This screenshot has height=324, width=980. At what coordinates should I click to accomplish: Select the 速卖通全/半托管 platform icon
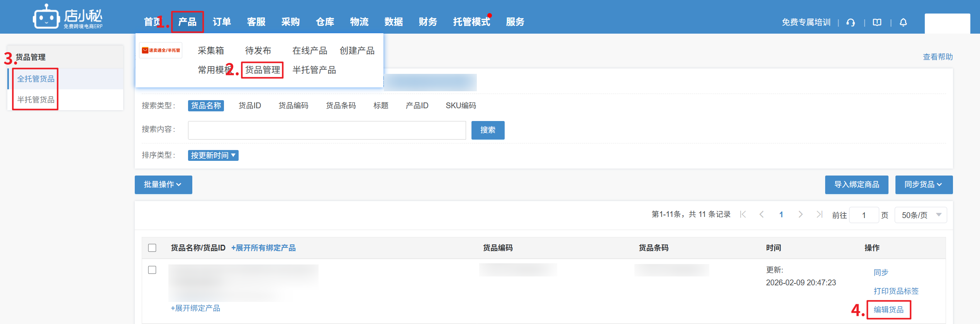pyautogui.click(x=161, y=50)
